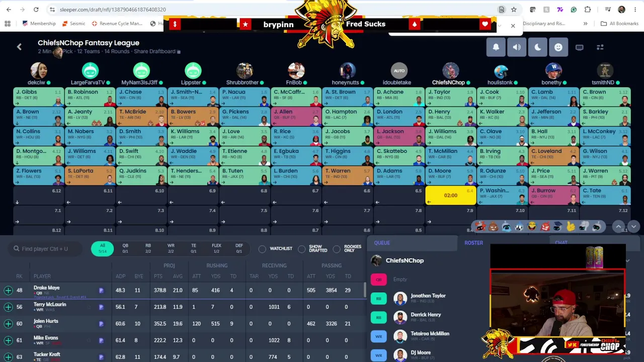Click the yellow 02:00 on-the-clock pick
644x362 pixels.
coord(451,195)
